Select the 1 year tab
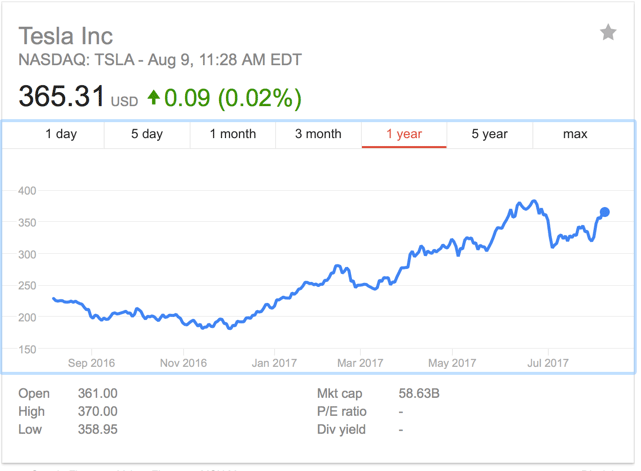Image resolution: width=641 pixels, height=471 pixels. [404, 134]
